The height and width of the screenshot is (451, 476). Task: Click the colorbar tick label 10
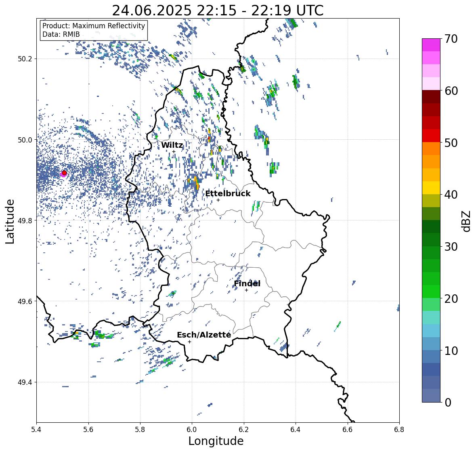(x=451, y=350)
